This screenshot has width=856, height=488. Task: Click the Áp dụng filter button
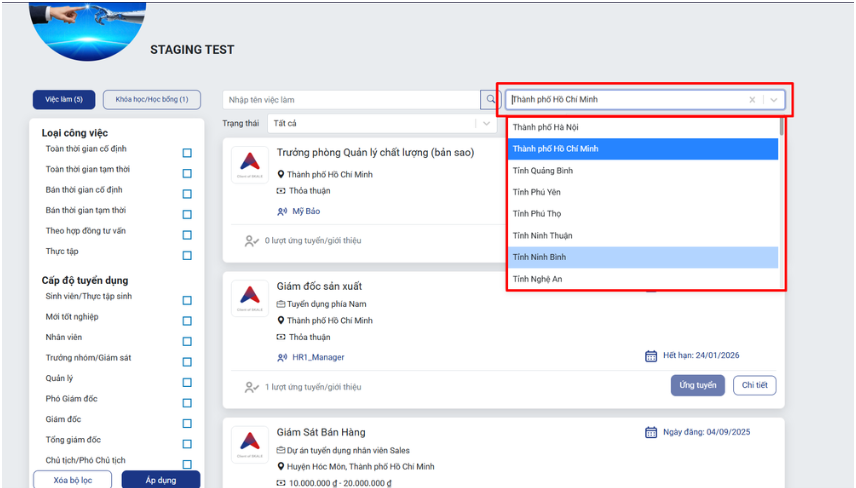[161, 480]
